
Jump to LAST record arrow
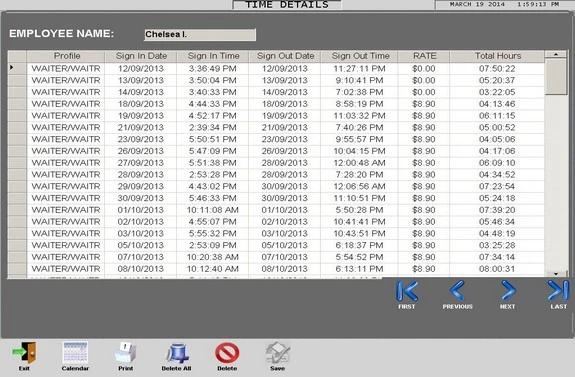558,291
